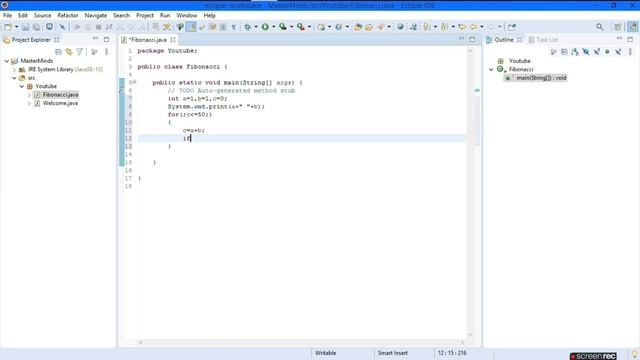Expand the JRE System Library node

click(14, 69)
